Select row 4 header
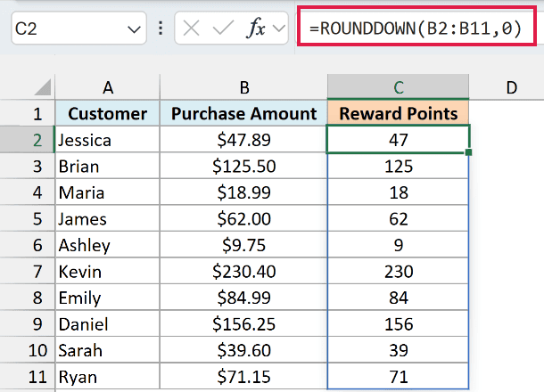 point(27,192)
